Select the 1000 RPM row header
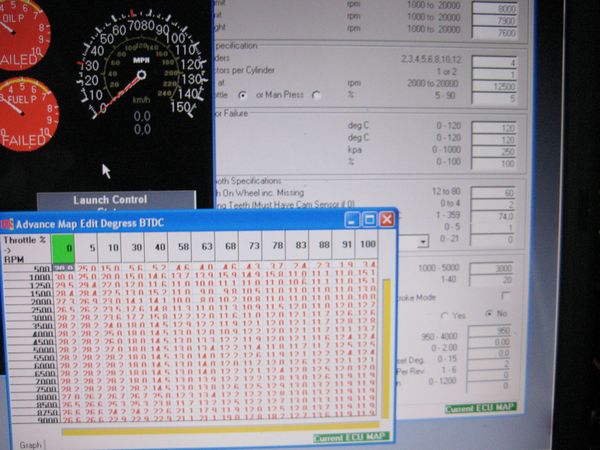This screenshot has height=450, width=600. point(27,277)
